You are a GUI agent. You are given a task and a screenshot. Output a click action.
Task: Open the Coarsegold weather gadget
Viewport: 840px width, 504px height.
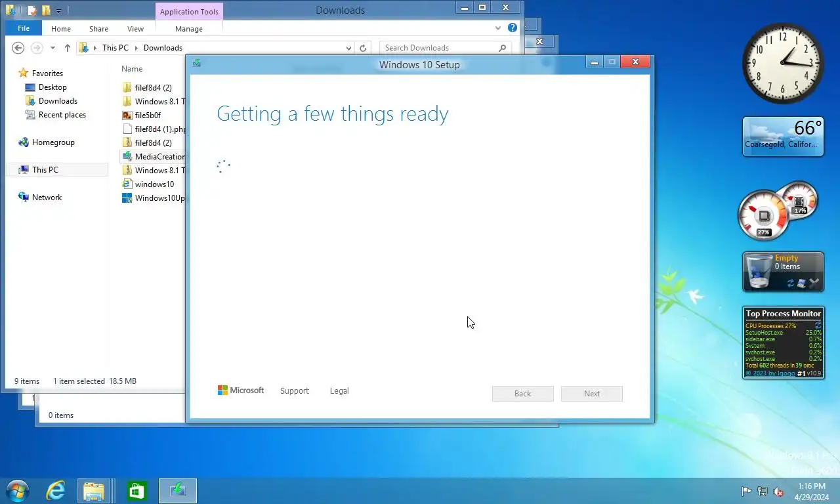(783, 137)
